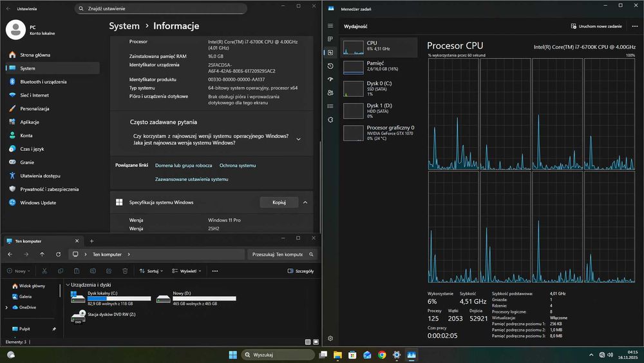Switch File Explorer to the details list view icon
Screen dimensions: 644x363
[x=308, y=342]
